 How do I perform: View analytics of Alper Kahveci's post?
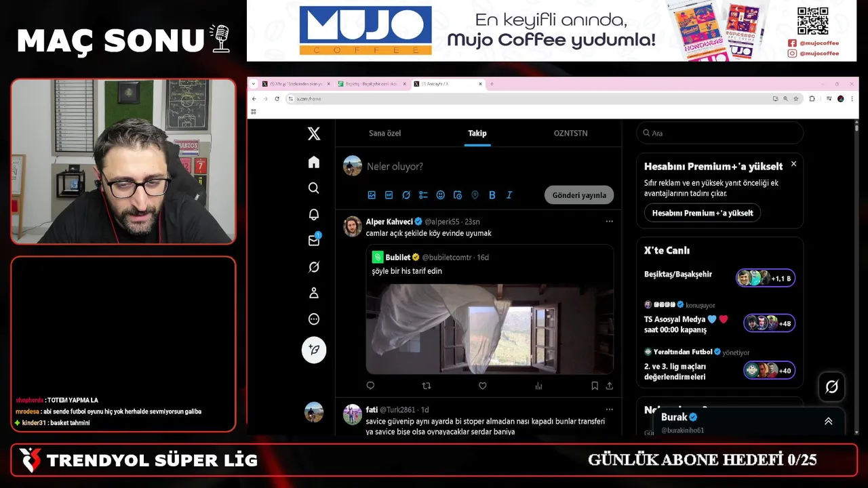pos(538,386)
